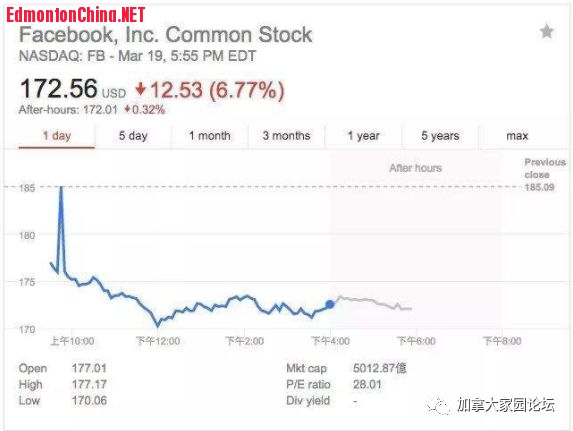Click the WeChat logo icon in watermark

pyautogui.click(x=439, y=405)
